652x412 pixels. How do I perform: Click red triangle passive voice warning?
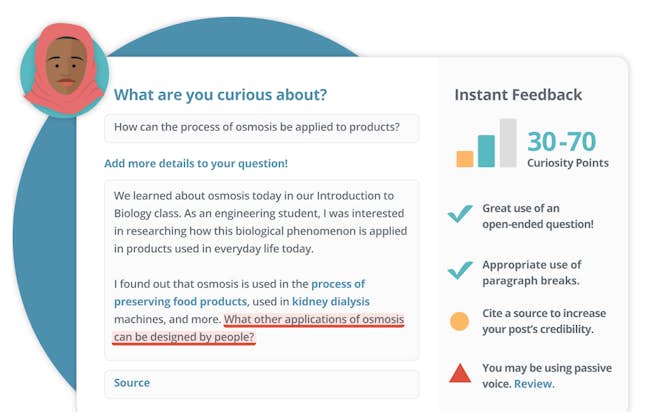[460, 373]
